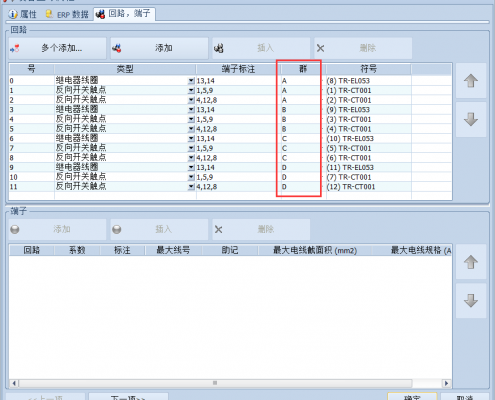Open the type dropdown for circuit row 11
This screenshot has width=495, height=400.
click(191, 187)
